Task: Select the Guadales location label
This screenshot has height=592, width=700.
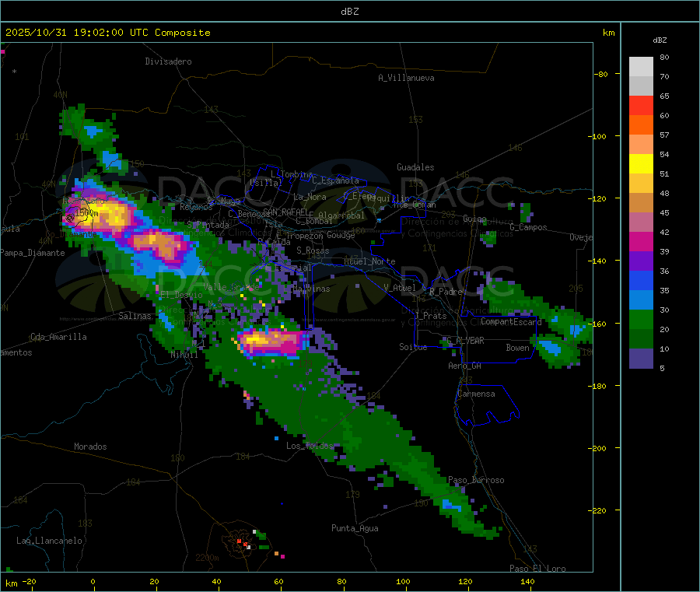Action: click(x=415, y=167)
